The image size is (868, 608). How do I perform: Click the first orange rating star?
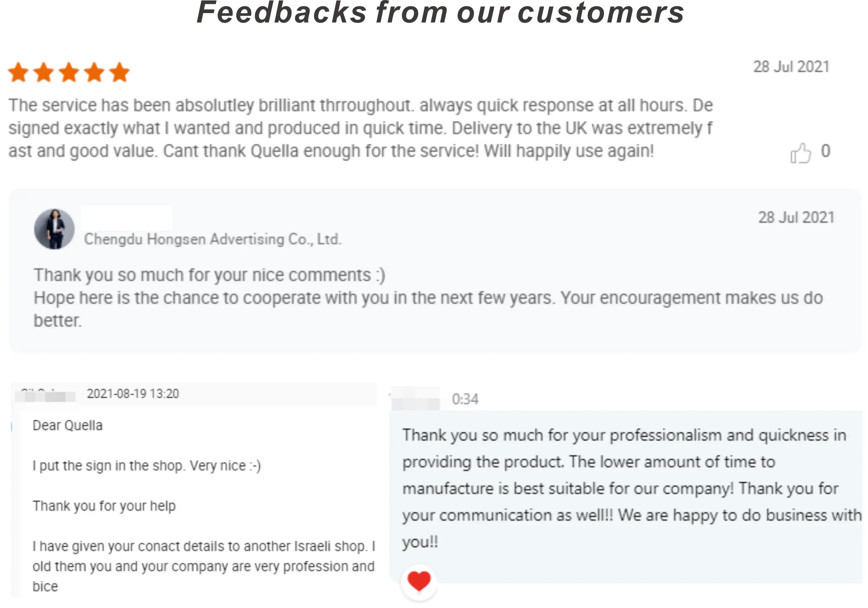(19, 72)
